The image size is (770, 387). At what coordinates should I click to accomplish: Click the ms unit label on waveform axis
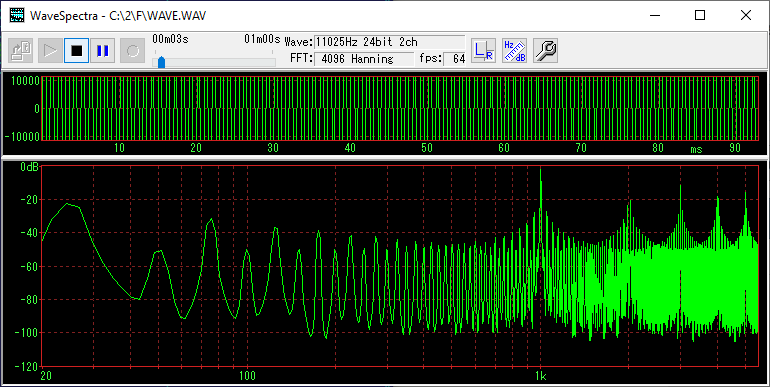coord(696,149)
